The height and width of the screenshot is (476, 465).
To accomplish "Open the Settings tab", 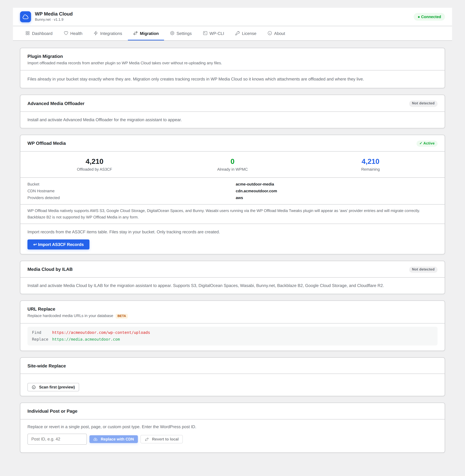I will (x=181, y=33).
